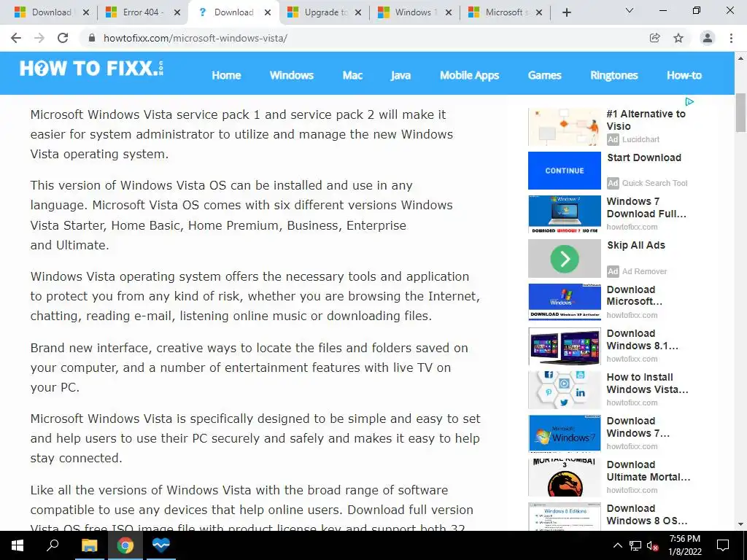
Task: Open the Mac navigation item
Action: click(352, 75)
